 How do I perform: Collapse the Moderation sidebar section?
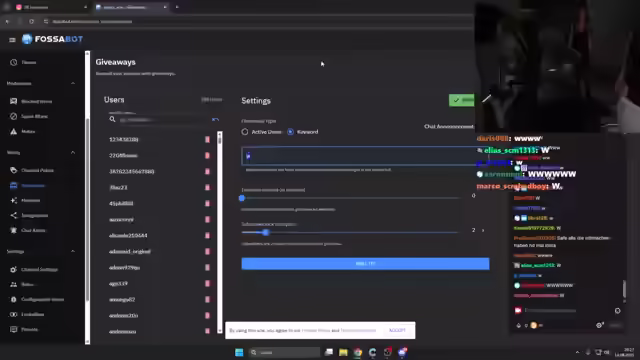click(x=73, y=83)
